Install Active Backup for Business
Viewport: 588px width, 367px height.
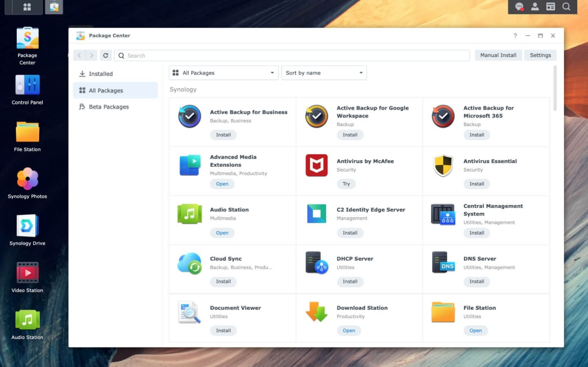[223, 135]
